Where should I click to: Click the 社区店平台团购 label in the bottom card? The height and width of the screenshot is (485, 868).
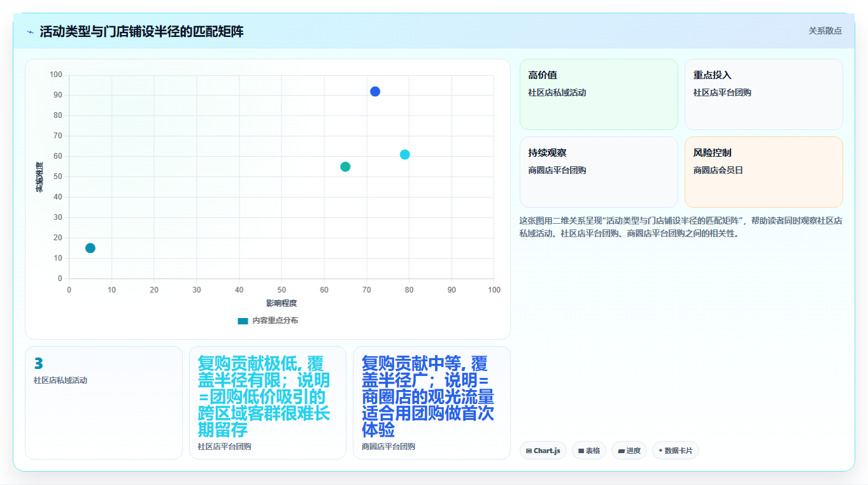pyautogui.click(x=224, y=447)
